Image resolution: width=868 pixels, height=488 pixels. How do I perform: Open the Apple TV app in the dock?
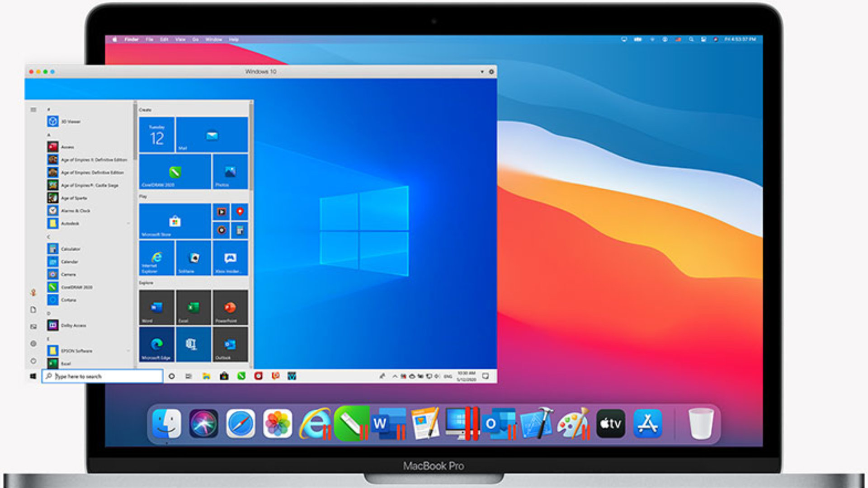[611, 423]
